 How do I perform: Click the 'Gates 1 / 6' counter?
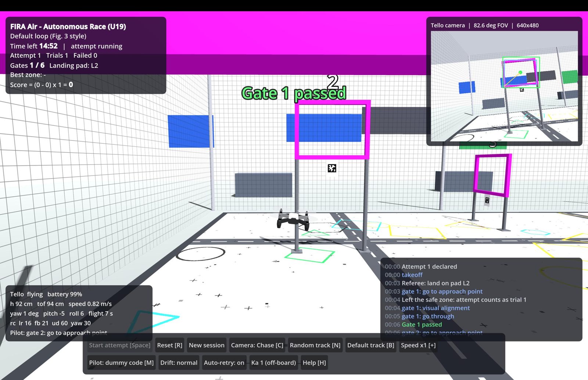pos(27,65)
